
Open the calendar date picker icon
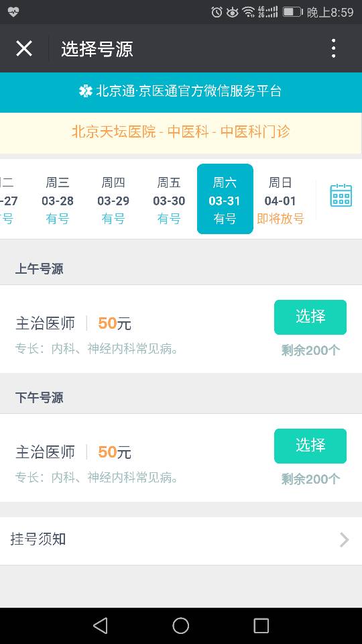tap(341, 195)
